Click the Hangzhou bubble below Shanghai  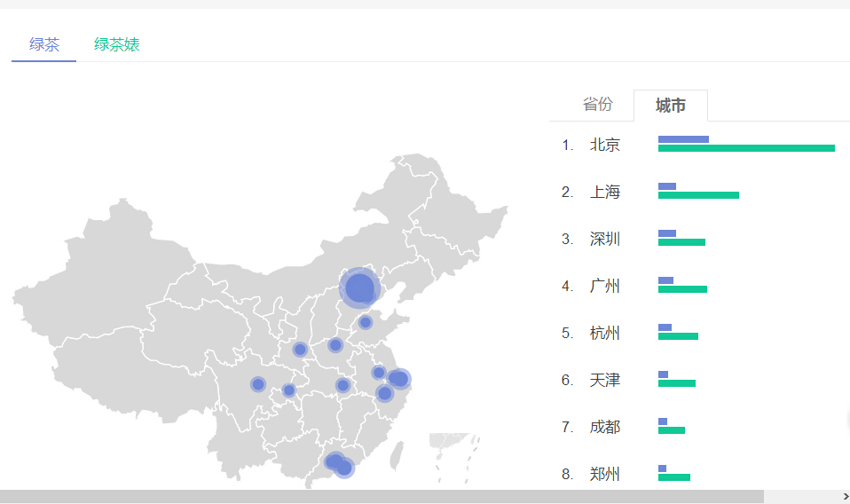click(385, 393)
